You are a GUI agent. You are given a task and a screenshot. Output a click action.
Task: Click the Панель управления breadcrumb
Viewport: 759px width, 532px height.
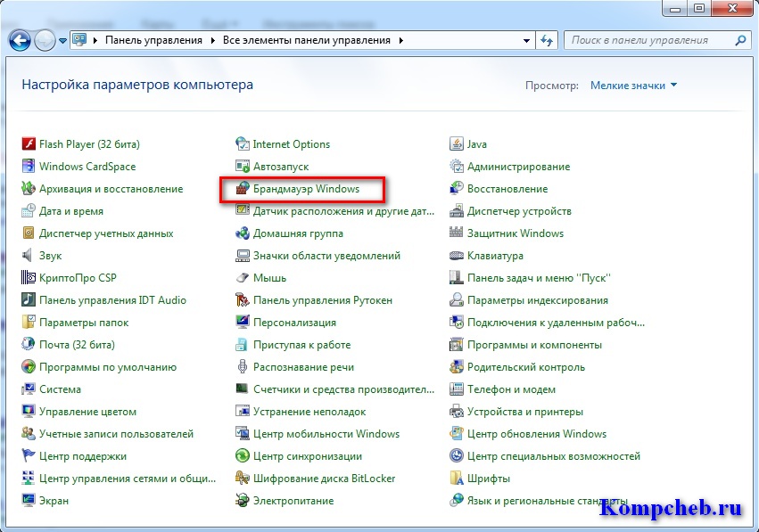coord(153,41)
